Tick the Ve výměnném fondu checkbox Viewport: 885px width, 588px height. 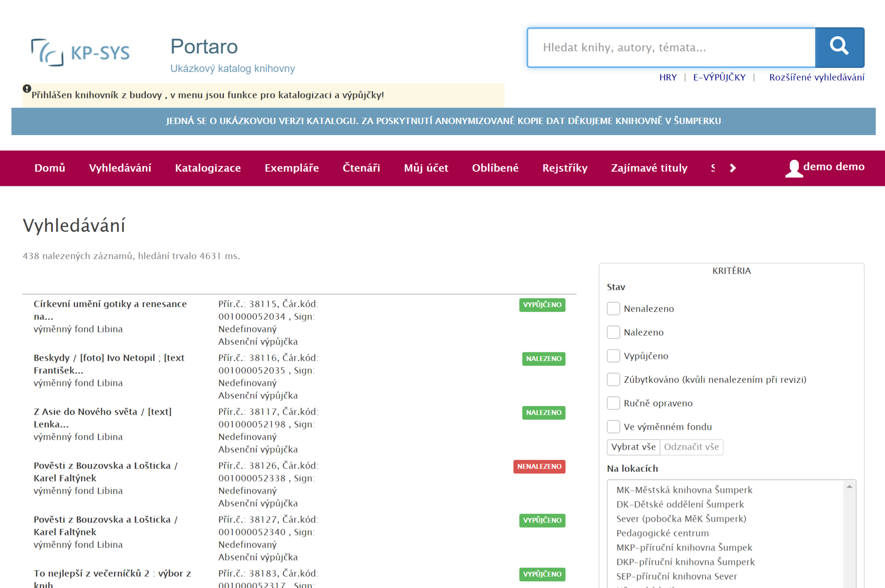click(x=613, y=427)
